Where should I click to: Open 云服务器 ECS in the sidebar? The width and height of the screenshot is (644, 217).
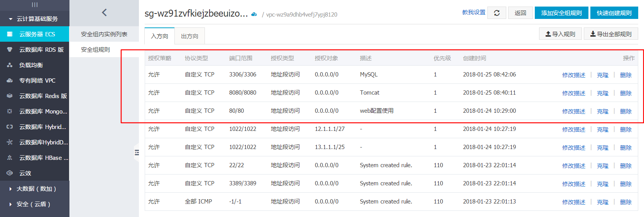click(35, 34)
